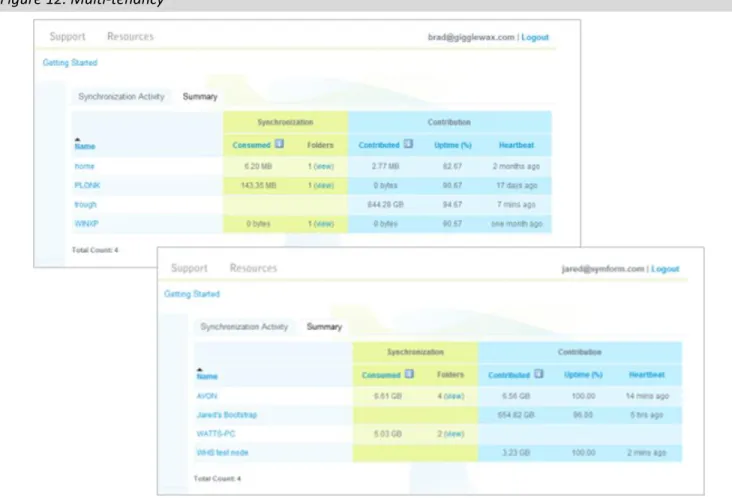Click the Contributed info icon in jared's window
Viewport: 732px width, 498px height.
pyautogui.click(x=538, y=374)
